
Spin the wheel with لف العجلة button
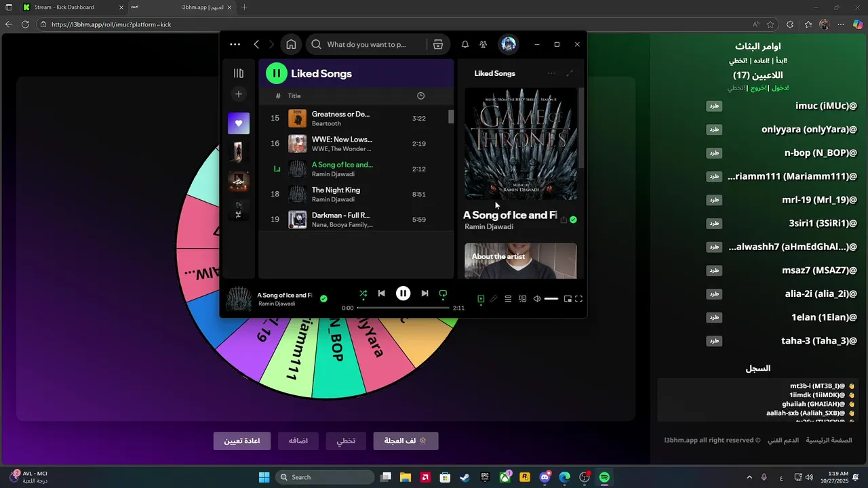[406, 441]
